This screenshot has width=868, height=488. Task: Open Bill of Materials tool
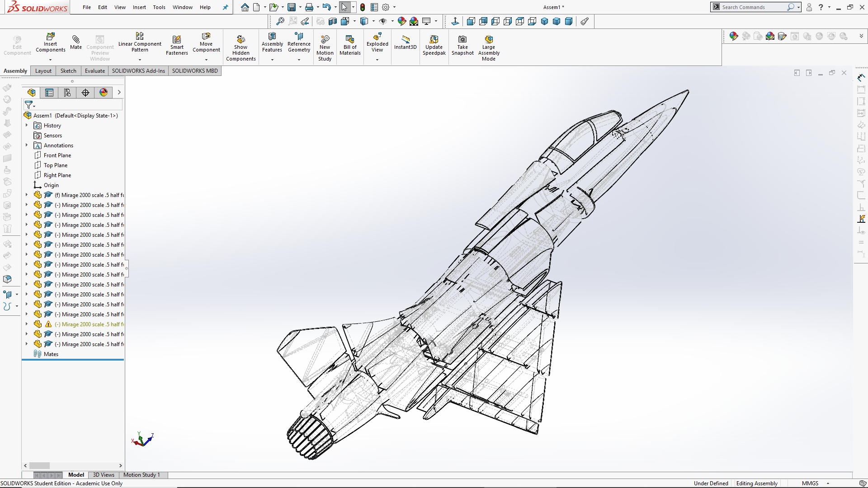350,45
